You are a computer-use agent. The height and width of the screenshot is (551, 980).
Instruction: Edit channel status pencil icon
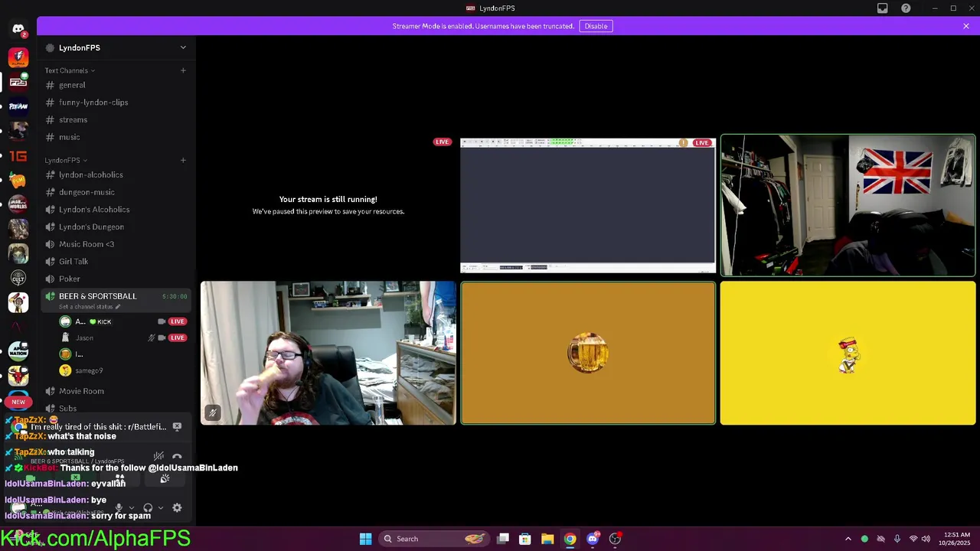click(x=118, y=307)
